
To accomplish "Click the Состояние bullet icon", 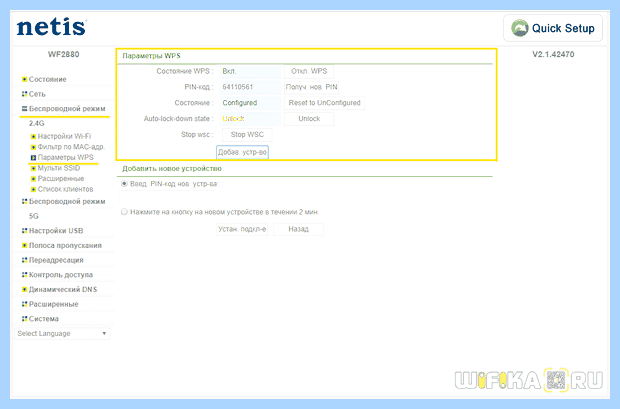I will (25, 79).
